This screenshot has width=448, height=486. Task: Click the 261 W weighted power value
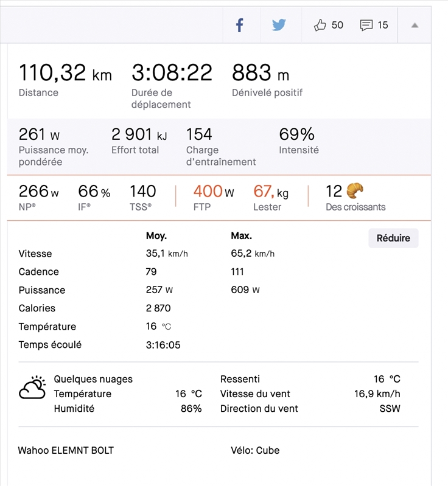click(x=39, y=134)
